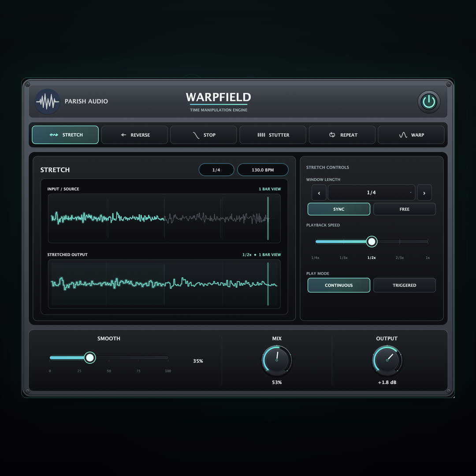Switch window mode to Free
This screenshot has height=476, width=476.
tap(404, 209)
